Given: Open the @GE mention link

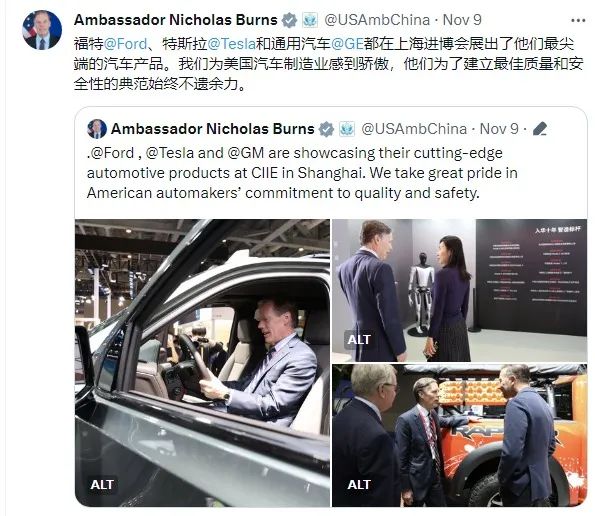Looking at the screenshot, I should pyautogui.click(x=347, y=44).
